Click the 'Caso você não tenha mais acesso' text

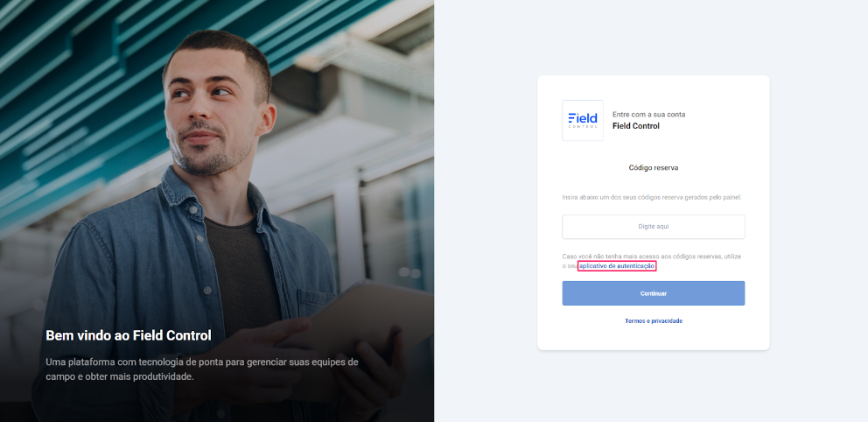pyautogui.click(x=652, y=262)
